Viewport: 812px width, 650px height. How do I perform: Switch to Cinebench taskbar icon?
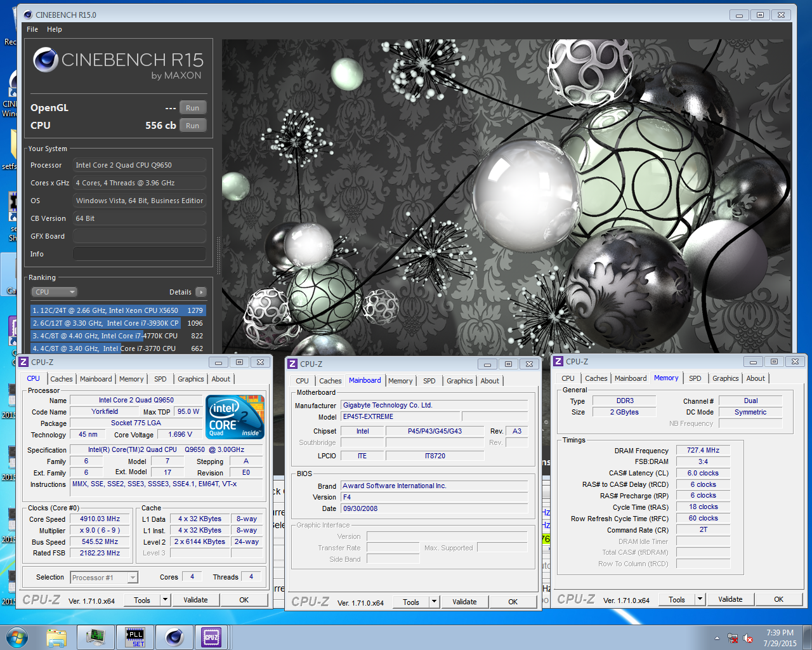(174, 637)
